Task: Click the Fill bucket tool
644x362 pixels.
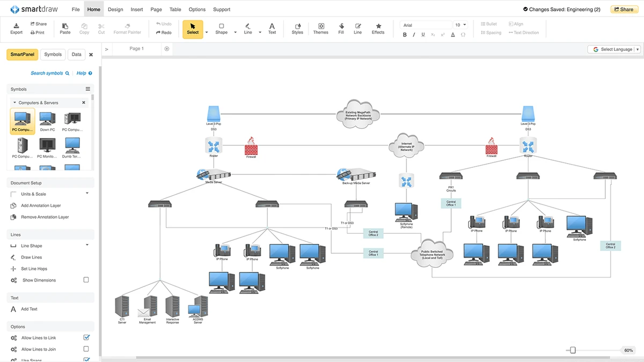Action: [x=341, y=28]
